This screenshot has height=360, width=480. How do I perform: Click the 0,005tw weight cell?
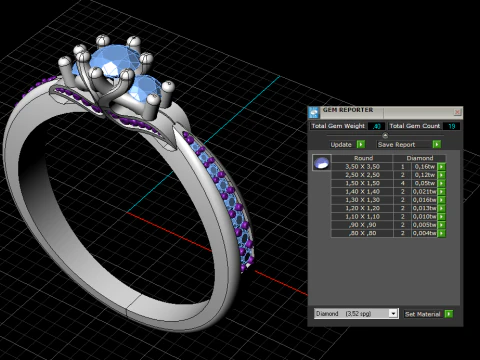[425, 225]
